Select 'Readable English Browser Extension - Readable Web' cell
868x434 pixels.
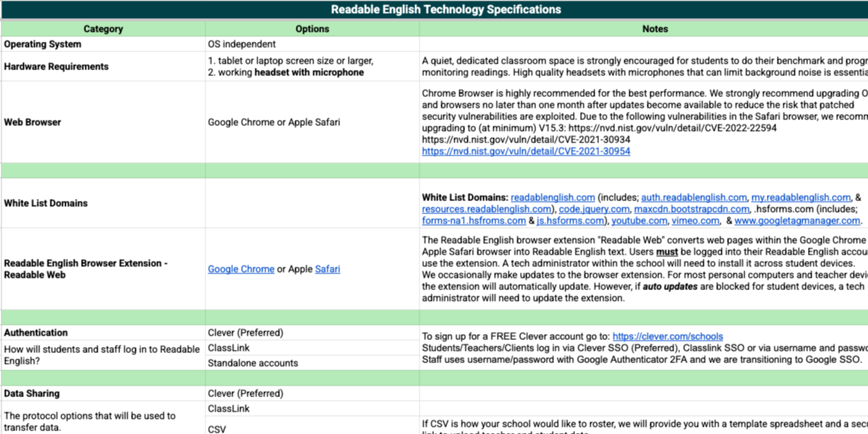[x=103, y=269]
